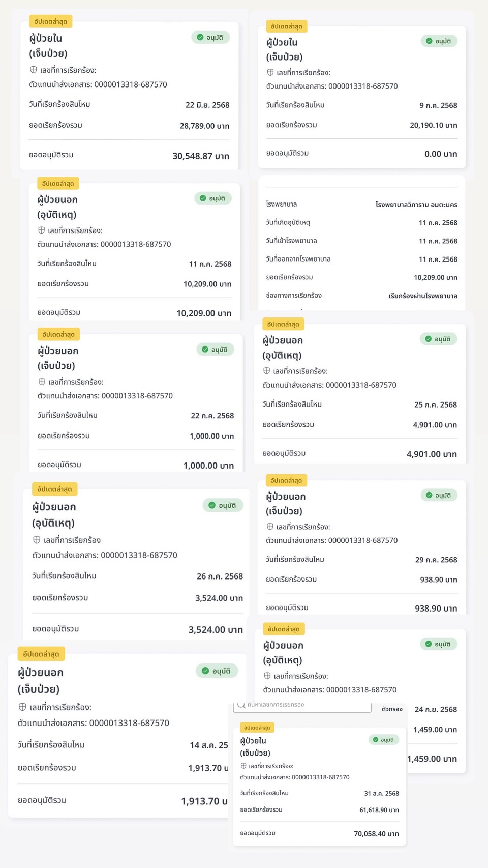Click the shield icon in the 26 ก.ค. 2568 card
Viewport: 488px width, 868px height.
[37, 540]
